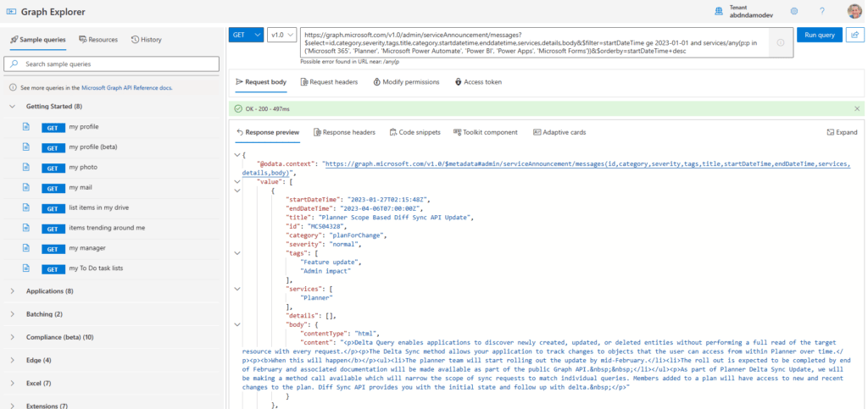Viewport: 868px width, 409px height.
Task: Open the help question mark icon
Action: click(x=822, y=11)
